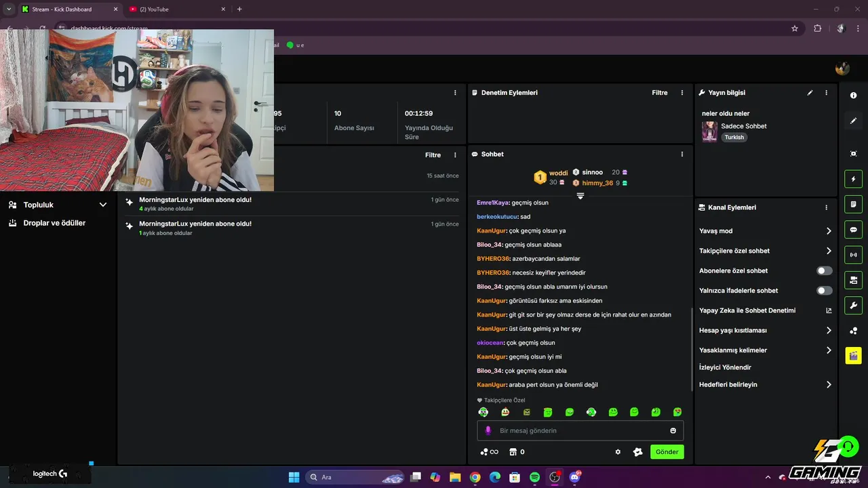Click leaderboard user woddi

coord(558,174)
